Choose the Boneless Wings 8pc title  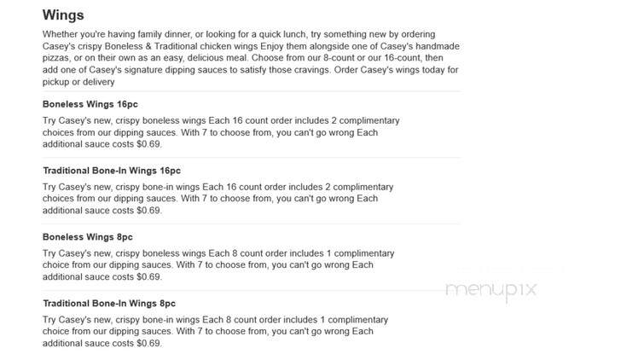coord(88,237)
